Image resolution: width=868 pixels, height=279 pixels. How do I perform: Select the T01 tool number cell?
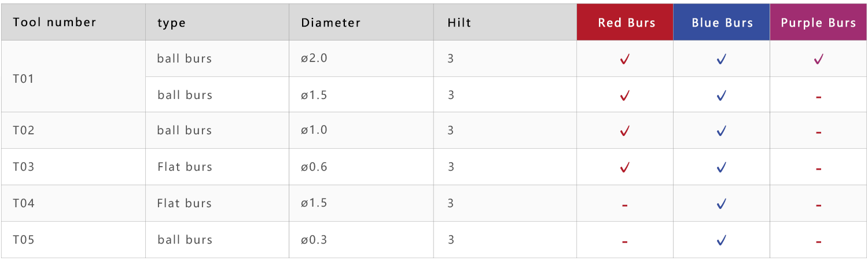(73, 76)
